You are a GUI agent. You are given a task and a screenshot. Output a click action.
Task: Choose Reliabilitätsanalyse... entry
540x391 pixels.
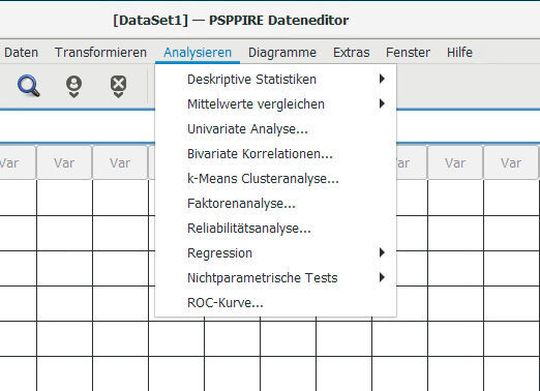pyautogui.click(x=276, y=228)
